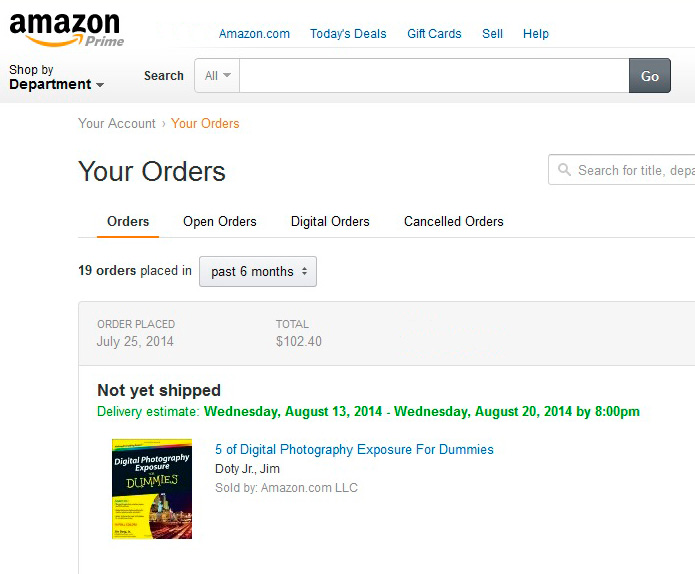
Task: Open the Cancelled Orders tab
Action: 453,222
